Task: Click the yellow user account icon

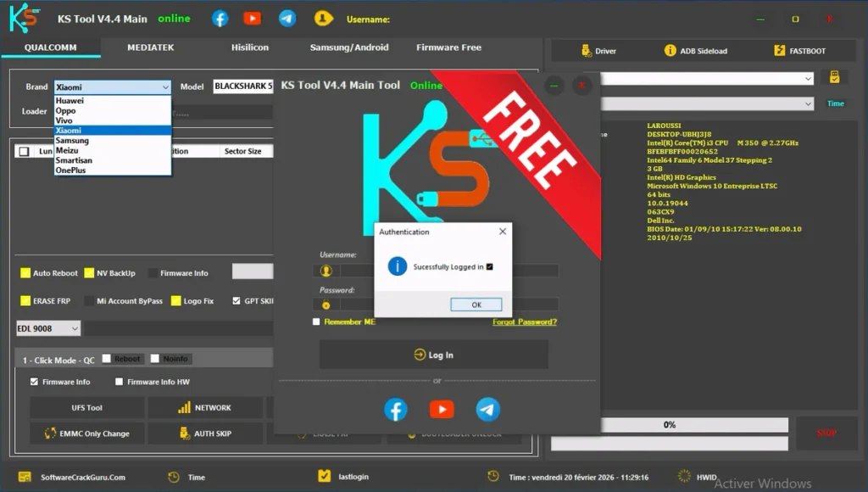Action: (x=323, y=19)
